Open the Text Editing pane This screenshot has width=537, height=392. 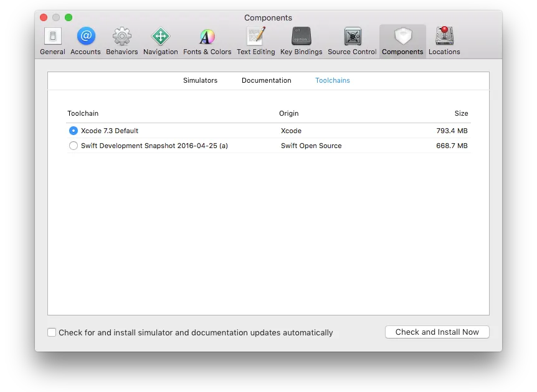(x=256, y=41)
